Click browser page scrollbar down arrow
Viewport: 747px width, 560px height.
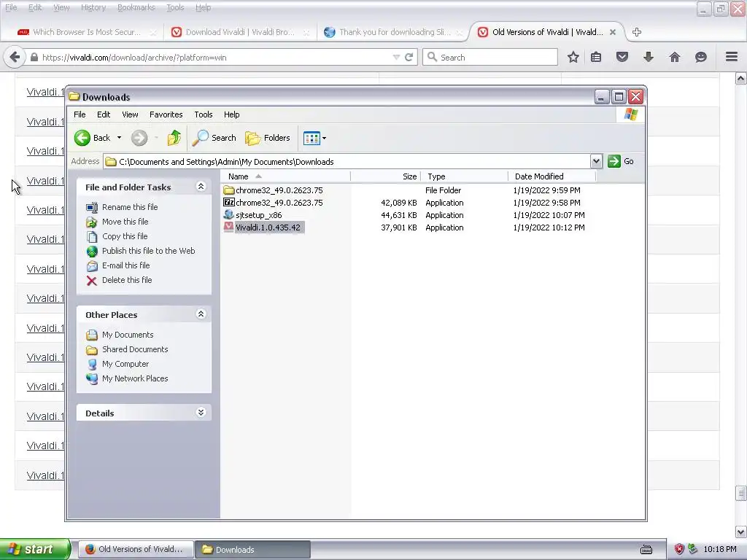tap(740, 532)
